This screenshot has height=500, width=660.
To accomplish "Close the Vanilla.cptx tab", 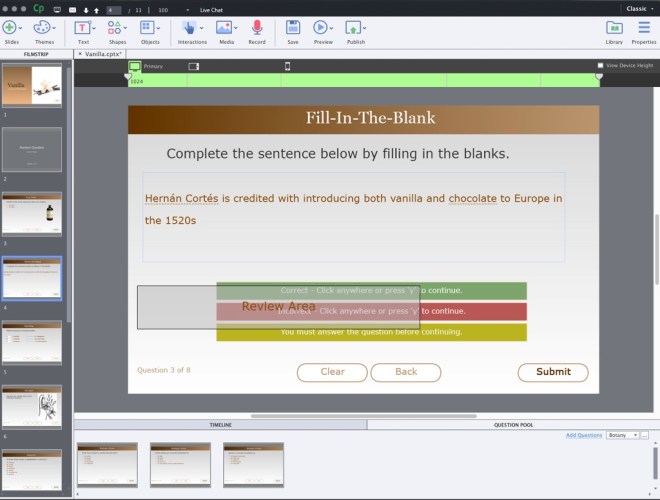I will pos(80,54).
